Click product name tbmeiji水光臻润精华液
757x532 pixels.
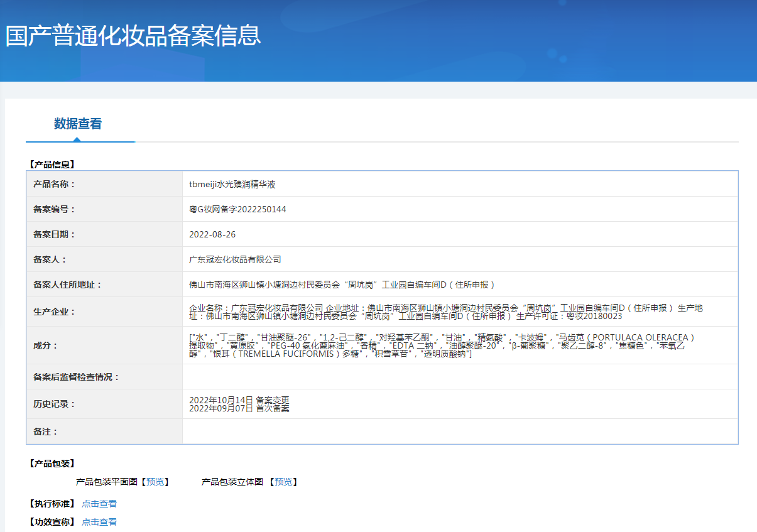(232, 184)
